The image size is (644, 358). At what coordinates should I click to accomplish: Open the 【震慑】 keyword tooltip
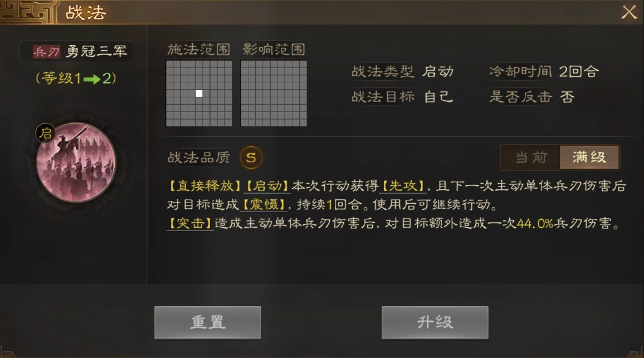tap(264, 204)
